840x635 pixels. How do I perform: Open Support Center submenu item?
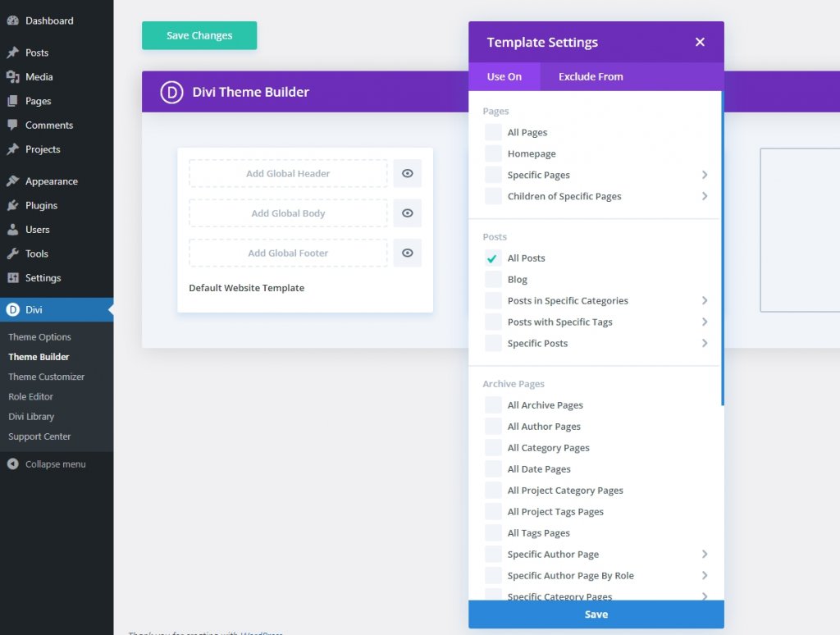coord(39,436)
